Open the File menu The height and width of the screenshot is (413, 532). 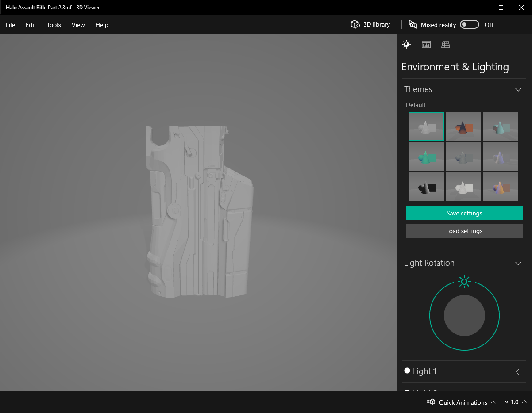point(10,25)
